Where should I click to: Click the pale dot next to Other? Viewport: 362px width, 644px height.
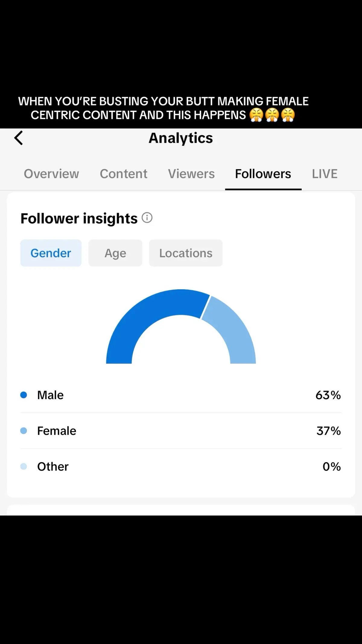[24, 466]
